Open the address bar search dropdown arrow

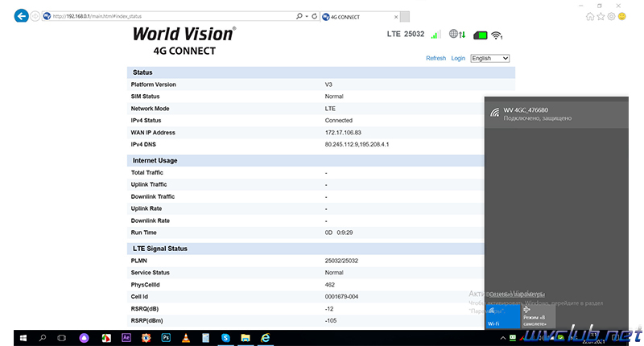point(307,16)
